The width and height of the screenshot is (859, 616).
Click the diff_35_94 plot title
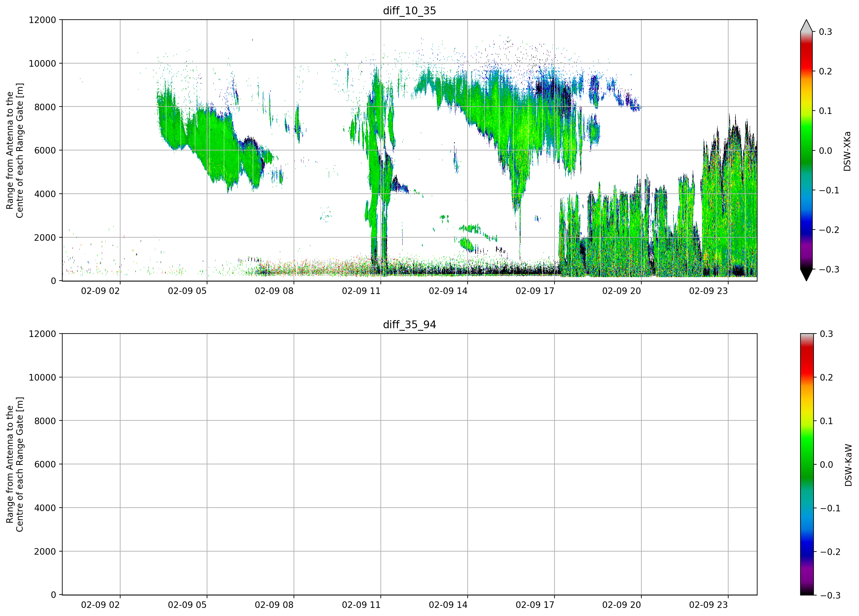click(409, 325)
